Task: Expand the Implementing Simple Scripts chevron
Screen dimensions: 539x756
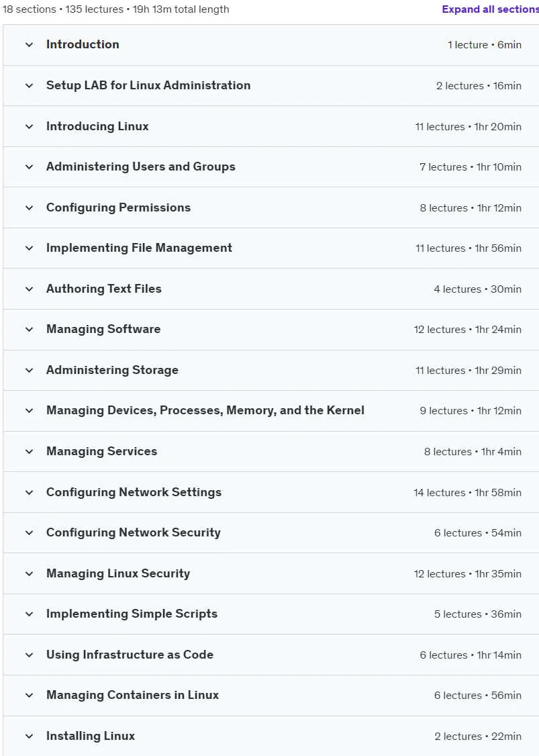Action: pos(30,614)
